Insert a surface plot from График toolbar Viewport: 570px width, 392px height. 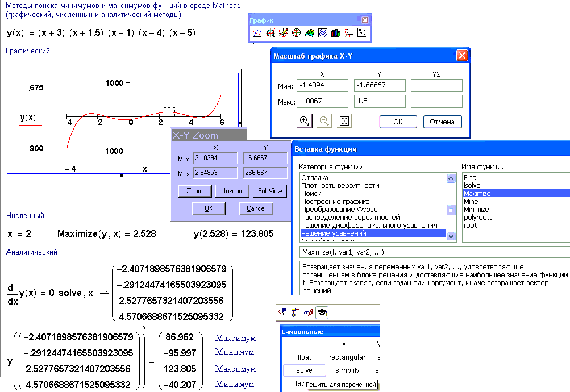coord(309,33)
